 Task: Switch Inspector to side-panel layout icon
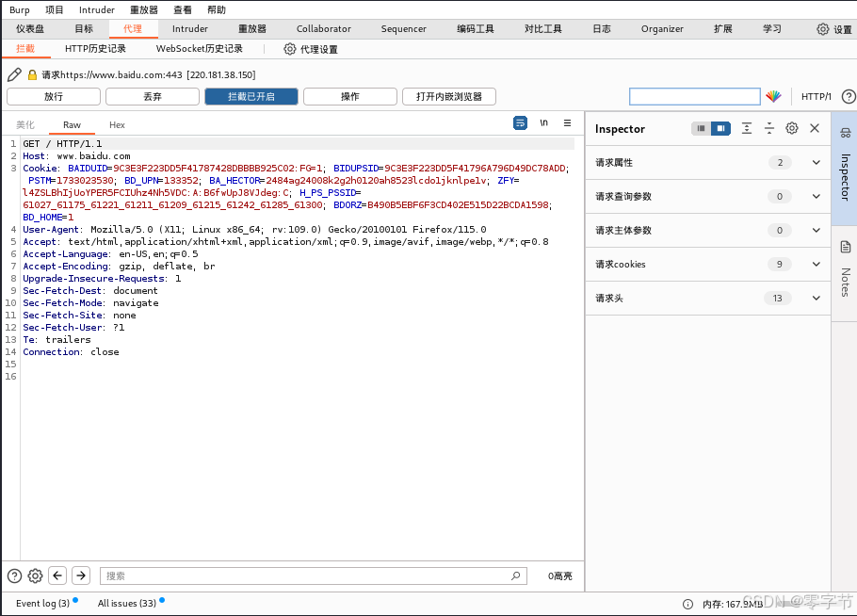click(x=720, y=128)
